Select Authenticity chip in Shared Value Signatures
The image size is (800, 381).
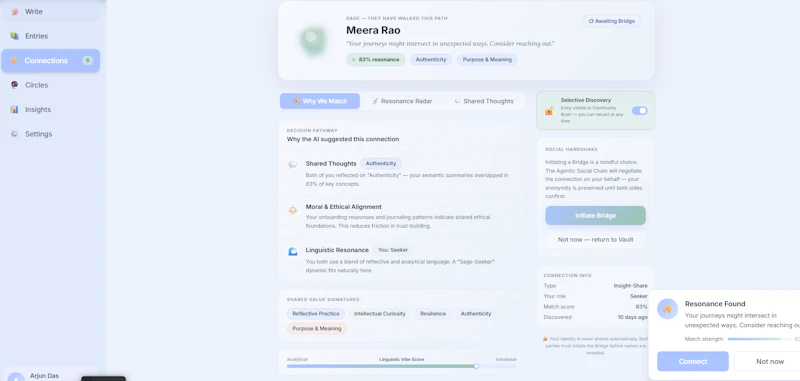(476, 314)
